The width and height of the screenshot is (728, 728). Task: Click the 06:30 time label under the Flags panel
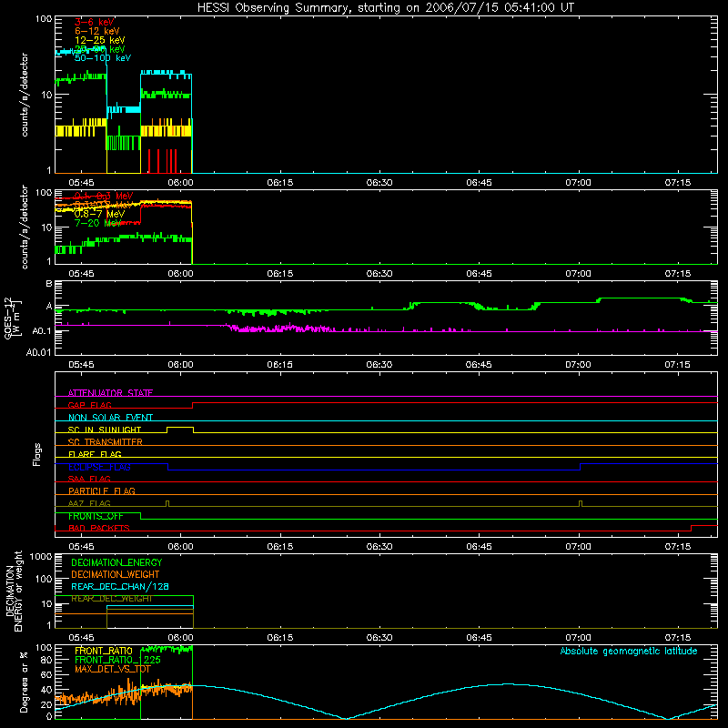[x=379, y=547]
